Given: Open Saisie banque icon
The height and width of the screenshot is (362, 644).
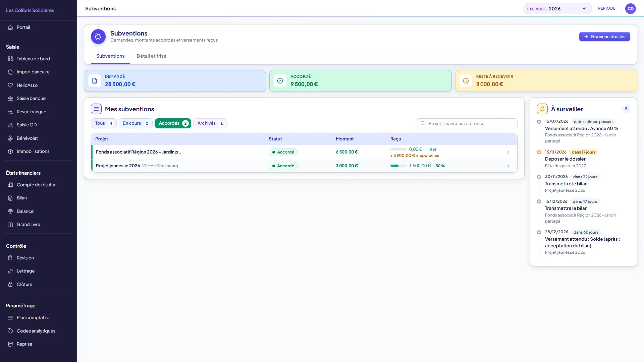Looking at the screenshot, I should [10, 99].
